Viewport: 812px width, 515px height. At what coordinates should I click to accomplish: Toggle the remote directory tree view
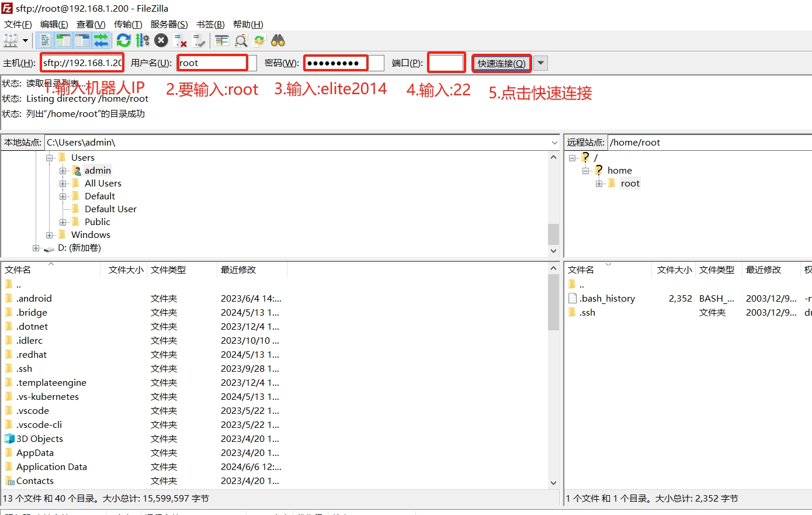(x=82, y=40)
